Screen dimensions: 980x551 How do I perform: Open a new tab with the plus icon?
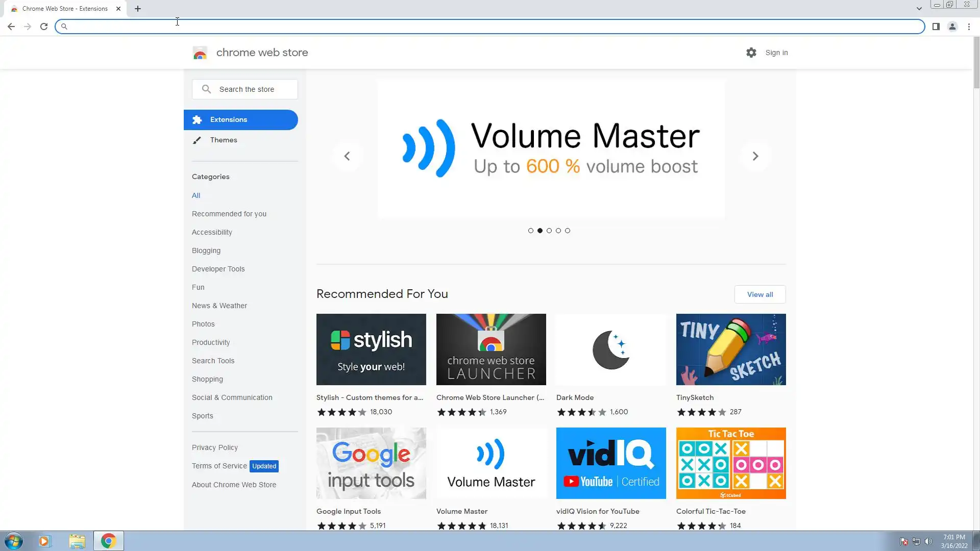138,9
